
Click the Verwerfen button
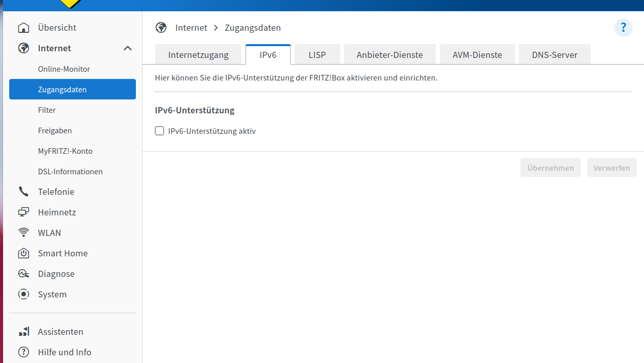click(x=611, y=167)
